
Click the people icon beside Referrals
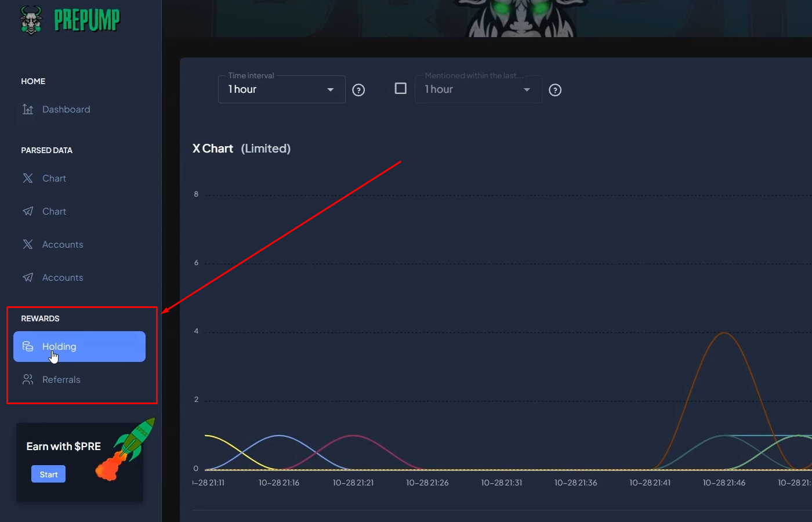[28, 379]
